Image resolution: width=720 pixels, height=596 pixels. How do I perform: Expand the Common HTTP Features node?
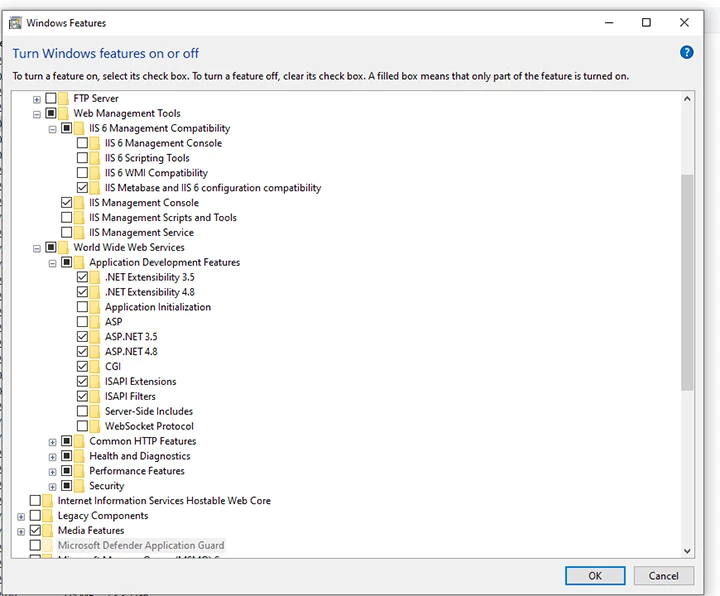click(52, 442)
